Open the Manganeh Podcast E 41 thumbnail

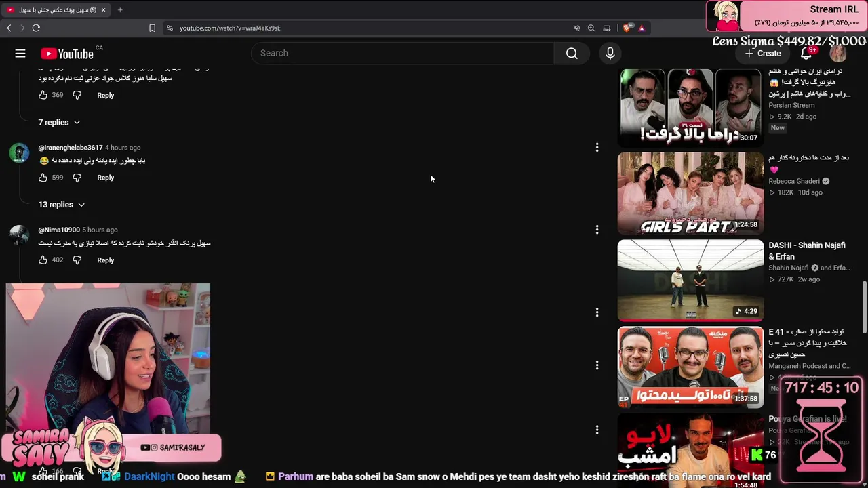(x=690, y=367)
